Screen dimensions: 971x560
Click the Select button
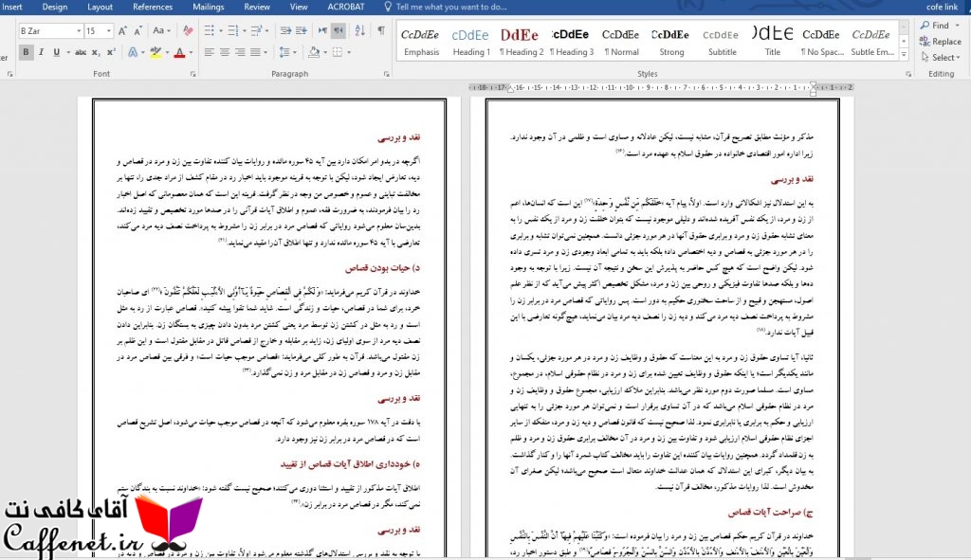click(940, 58)
